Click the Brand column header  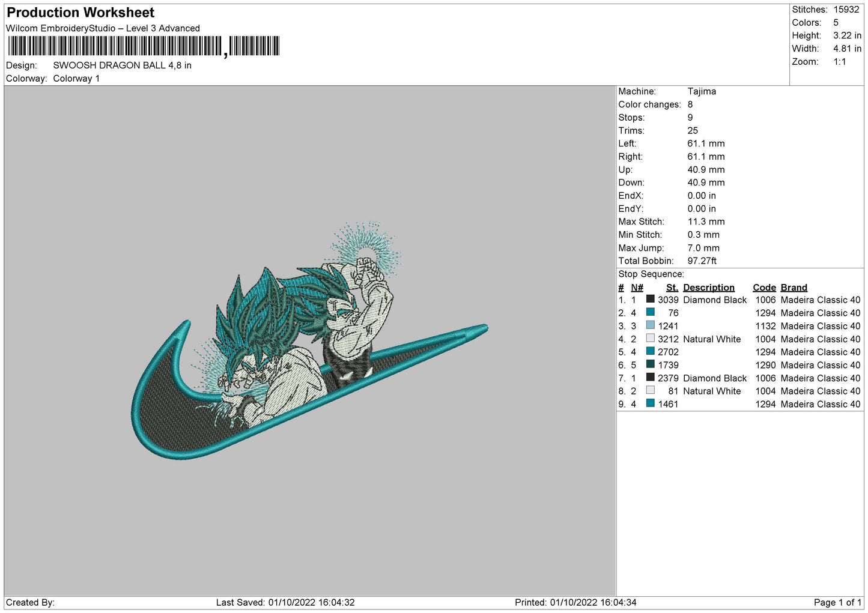(794, 288)
